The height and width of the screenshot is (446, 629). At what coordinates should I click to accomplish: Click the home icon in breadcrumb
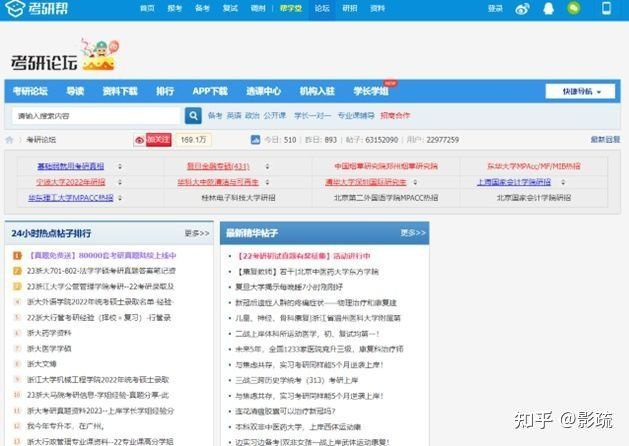[10, 140]
